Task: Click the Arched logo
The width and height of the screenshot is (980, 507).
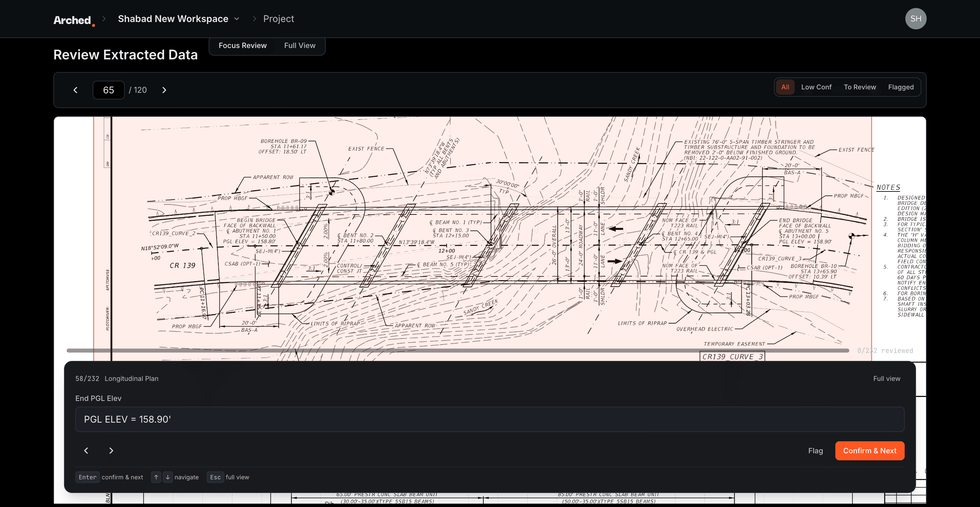Action: 74,19
